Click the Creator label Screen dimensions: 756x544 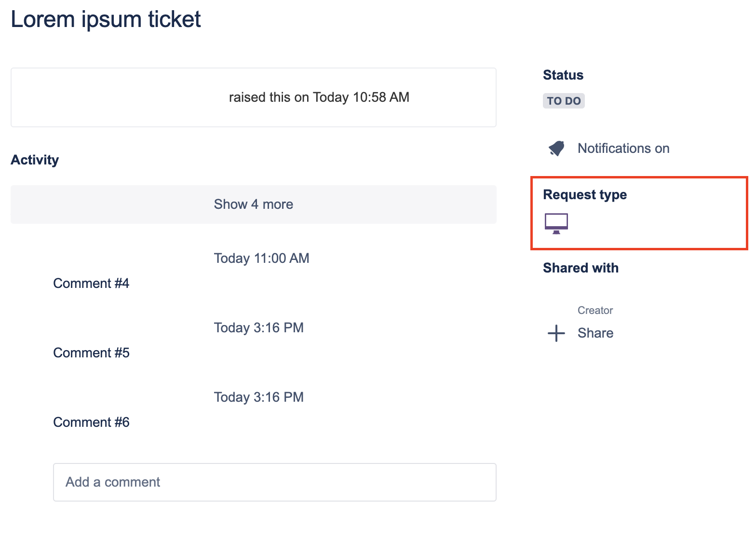tap(595, 311)
